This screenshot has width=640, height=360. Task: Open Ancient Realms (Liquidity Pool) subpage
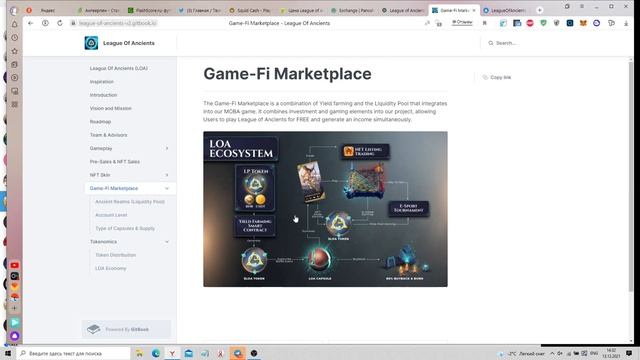pyautogui.click(x=130, y=202)
